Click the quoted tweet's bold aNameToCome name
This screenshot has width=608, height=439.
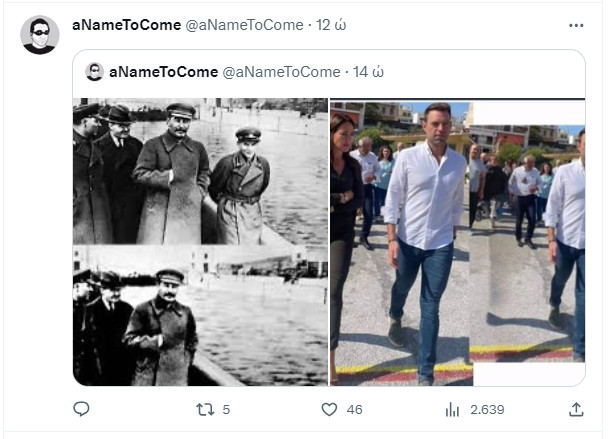pyautogui.click(x=161, y=72)
